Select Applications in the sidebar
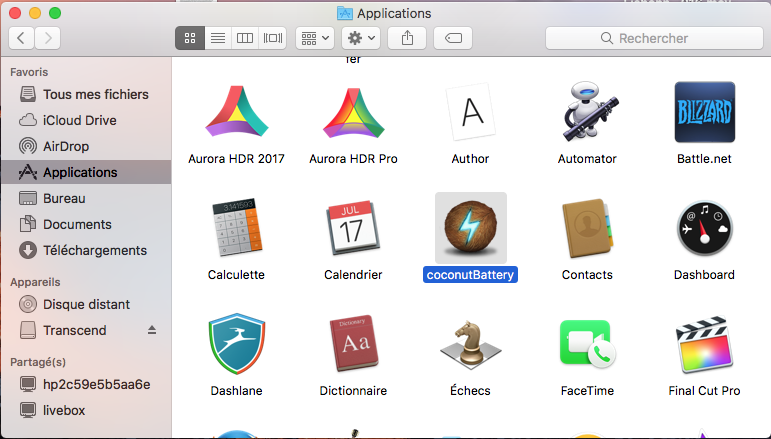This screenshot has width=771, height=439. (x=86, y=172)
